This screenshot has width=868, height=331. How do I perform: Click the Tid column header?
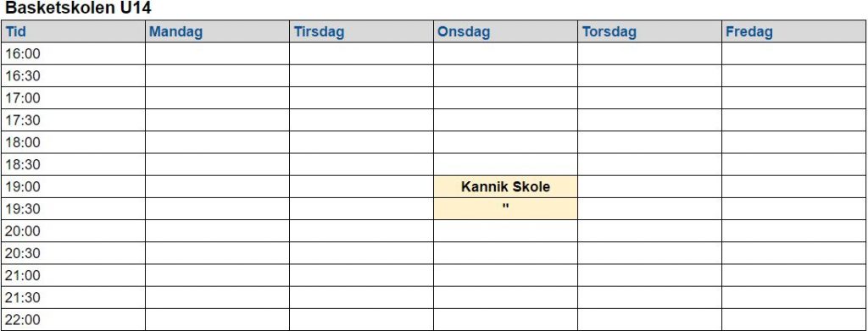[73, 31]
